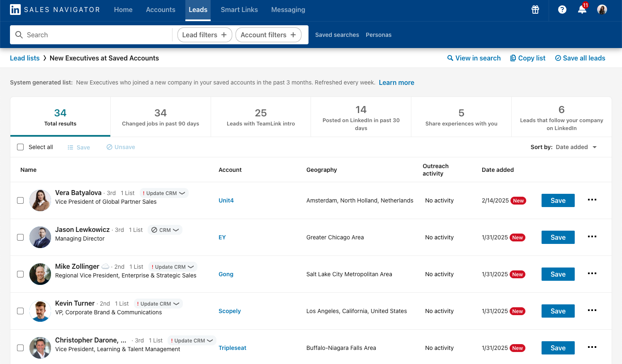Screen dimensions: 622x364
Task: Select Leads that follow your company tab
Action: click(x=561, y=117)
